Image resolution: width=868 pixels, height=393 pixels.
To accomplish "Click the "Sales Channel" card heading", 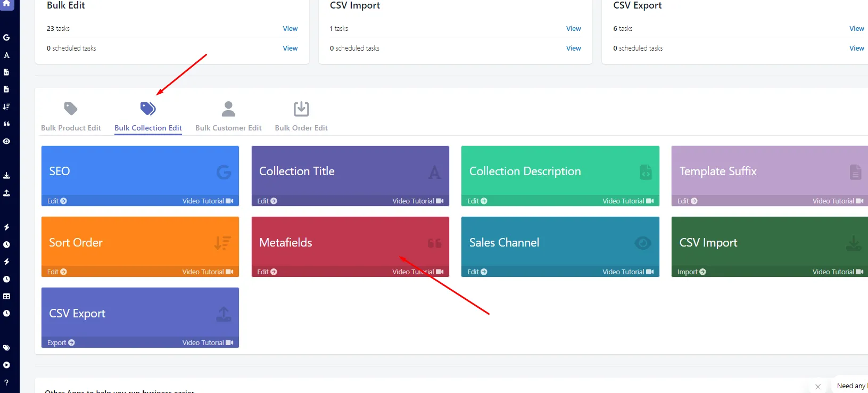I will (x=504, y=242).
